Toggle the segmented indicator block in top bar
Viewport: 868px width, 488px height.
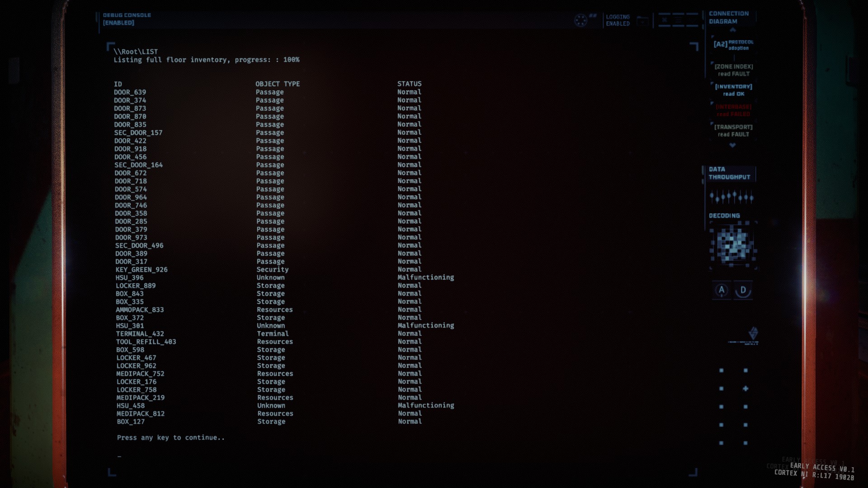678,20
